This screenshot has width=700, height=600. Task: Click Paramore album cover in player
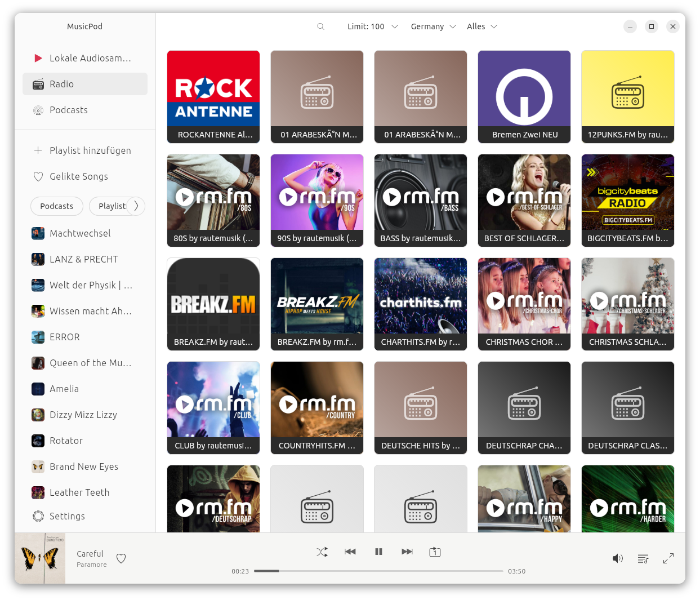40,558
